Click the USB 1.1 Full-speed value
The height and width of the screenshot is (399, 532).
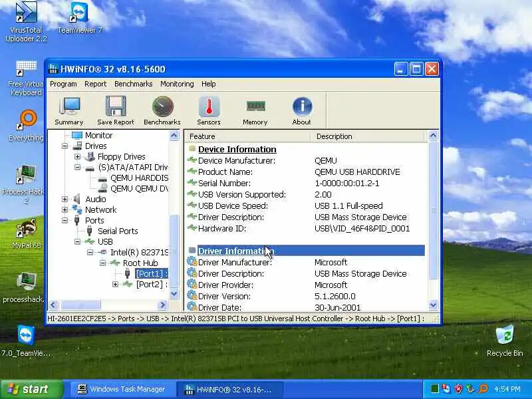point(348,206)
